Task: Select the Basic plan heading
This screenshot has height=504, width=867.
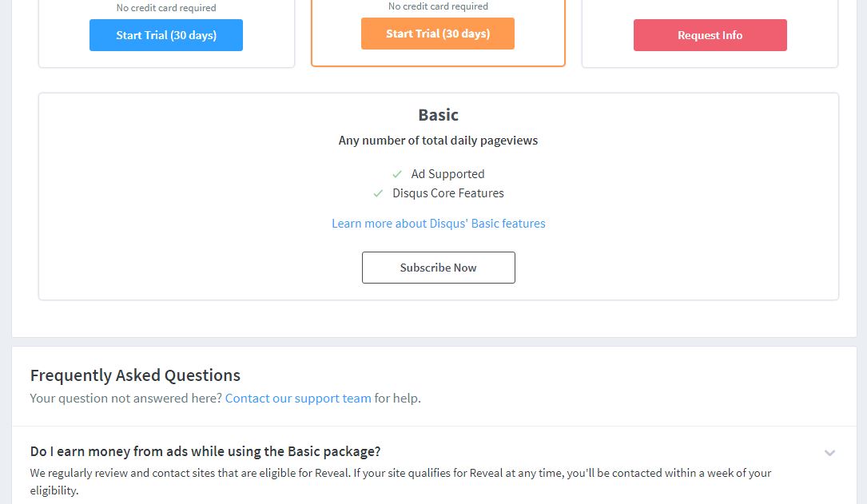Action: point(438,114)
